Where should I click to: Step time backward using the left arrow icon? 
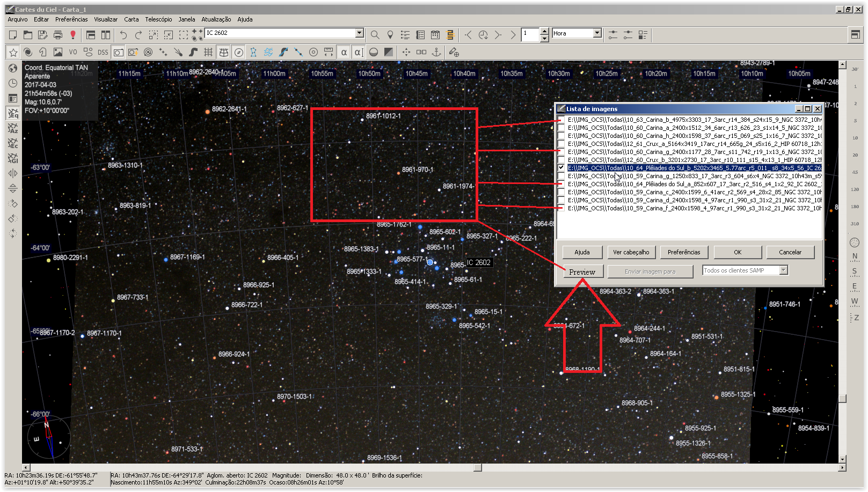468,35
